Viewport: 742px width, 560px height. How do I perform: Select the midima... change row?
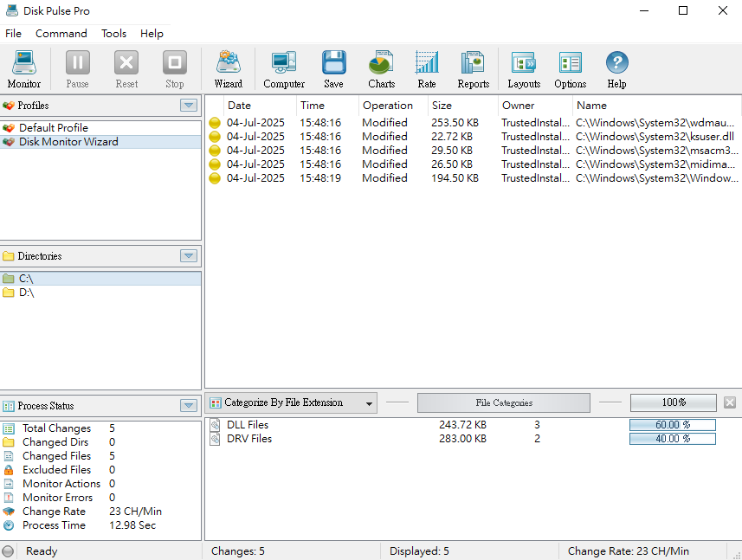click(474, 164)
